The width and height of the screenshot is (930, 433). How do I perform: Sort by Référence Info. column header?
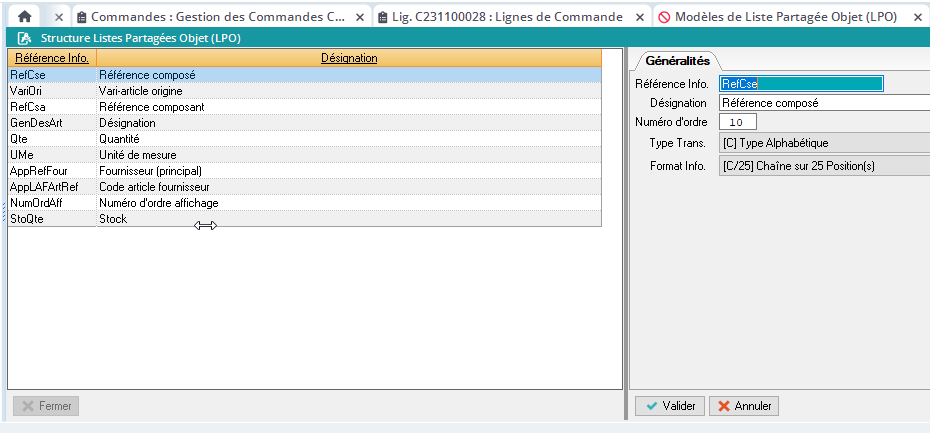click(52, 58)
